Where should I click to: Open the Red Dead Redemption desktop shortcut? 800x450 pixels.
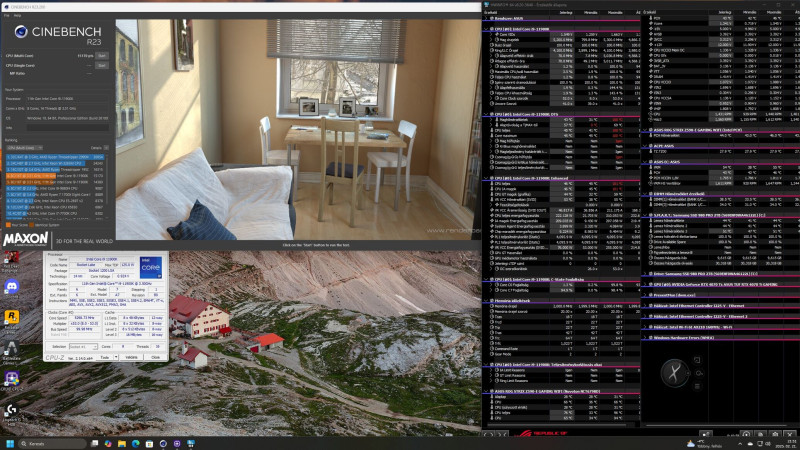point(11,259)
